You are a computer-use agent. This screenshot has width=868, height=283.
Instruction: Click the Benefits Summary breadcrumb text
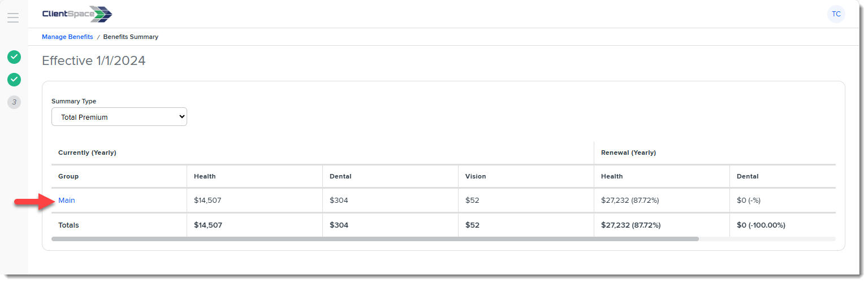[x=131, y=37]
